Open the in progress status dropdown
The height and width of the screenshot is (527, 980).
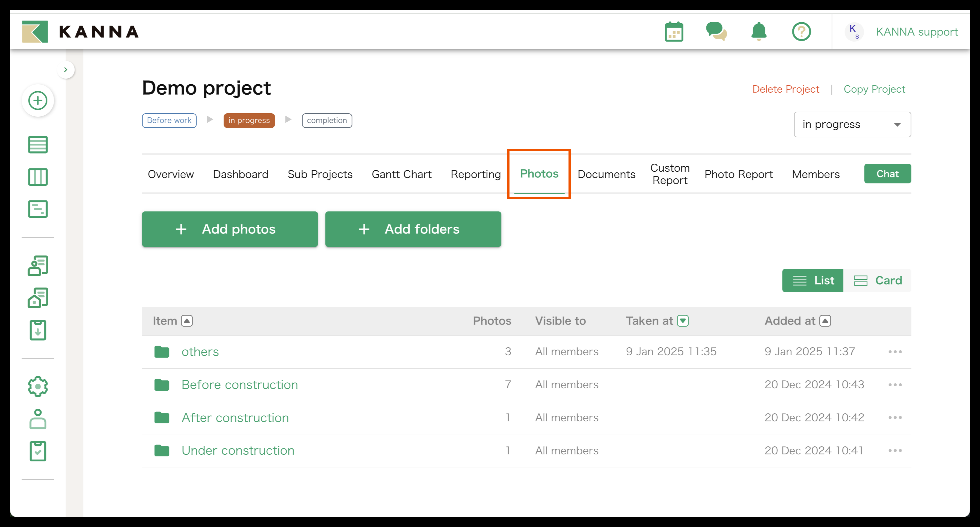[x=852, y=125]
